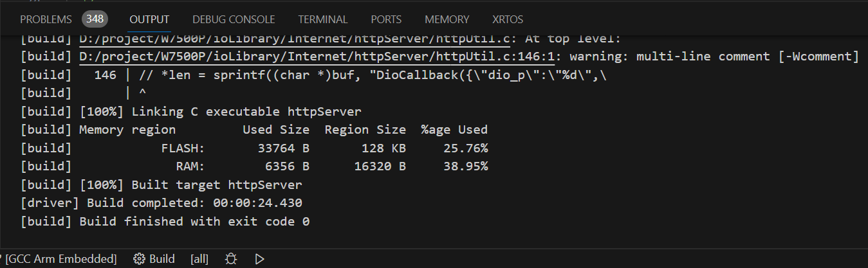The height and width of the screenshot is (268, 868).
Task: Click the 16320 B region size
Action: tap(380, 166)
